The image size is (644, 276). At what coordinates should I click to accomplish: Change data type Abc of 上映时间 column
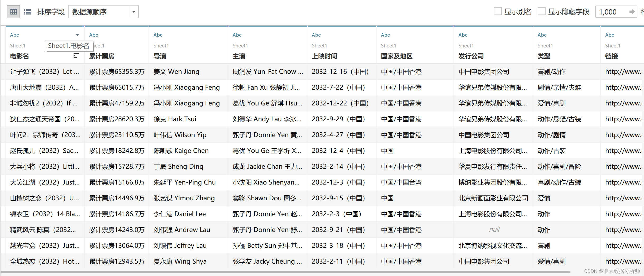(x=316, y=35)
